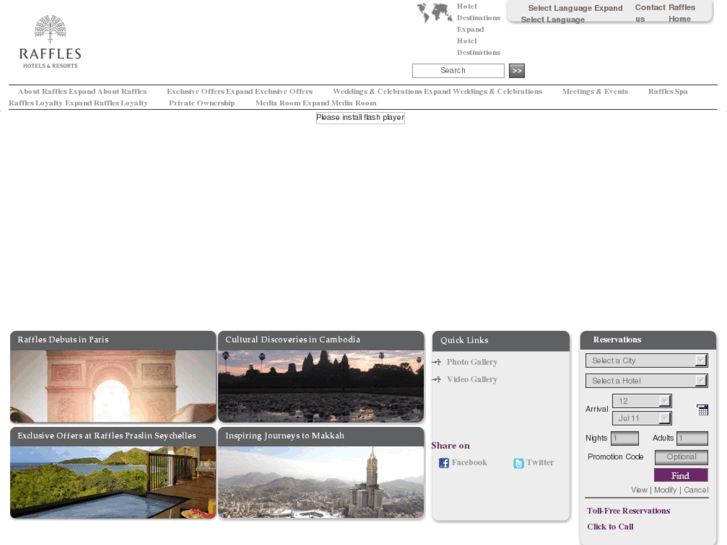Viewport: 727px width, 545px height.
Task: Click 'Cultural Discoveries in Cambodia' heading
Action: tap(293, 340)
